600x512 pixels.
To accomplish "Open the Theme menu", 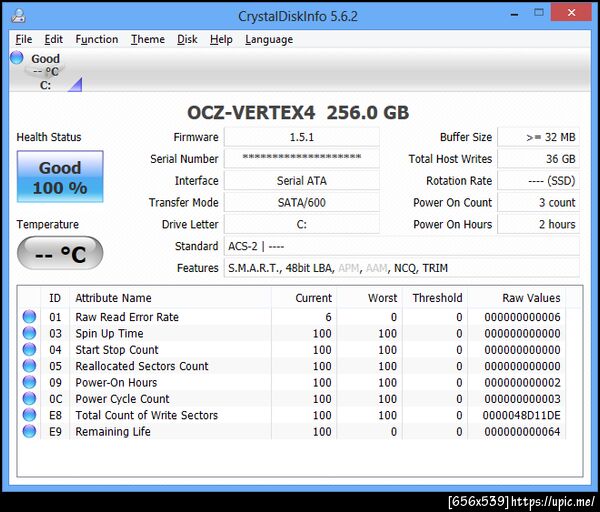I will click(x=148, y=39).
